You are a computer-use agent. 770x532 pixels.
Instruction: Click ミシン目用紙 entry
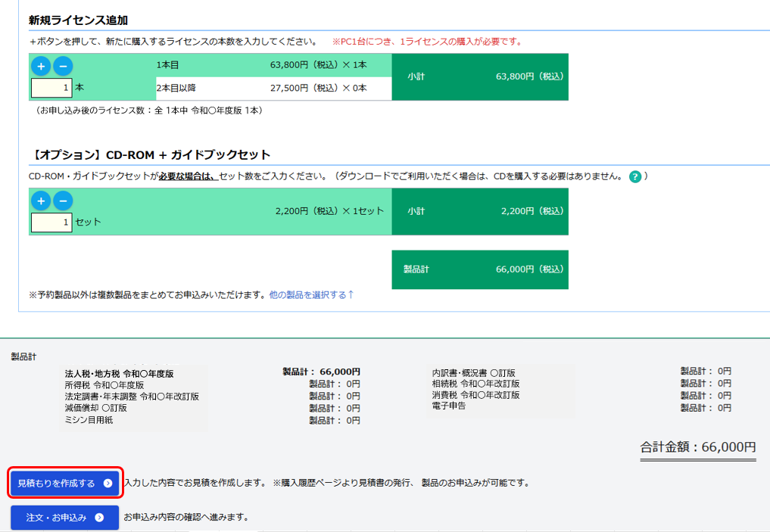coord(89,420)
